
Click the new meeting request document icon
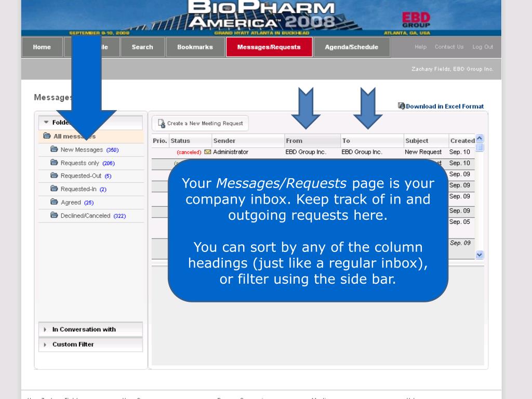(x=162, y=123)
